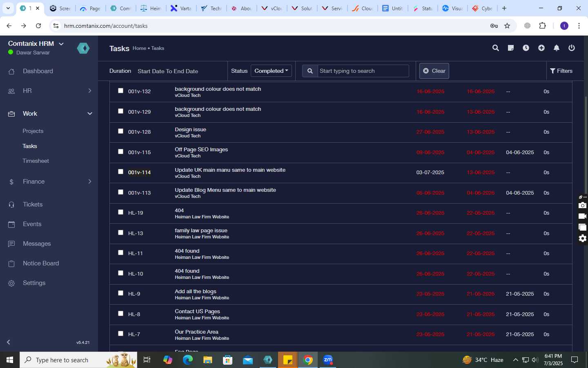Click password key icon in address bar
This screenshot has width=588, height=368.
pos(494,26)
